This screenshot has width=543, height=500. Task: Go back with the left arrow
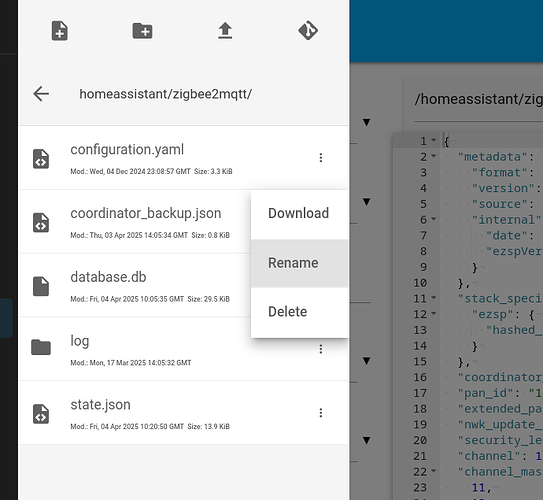[41, 94]
